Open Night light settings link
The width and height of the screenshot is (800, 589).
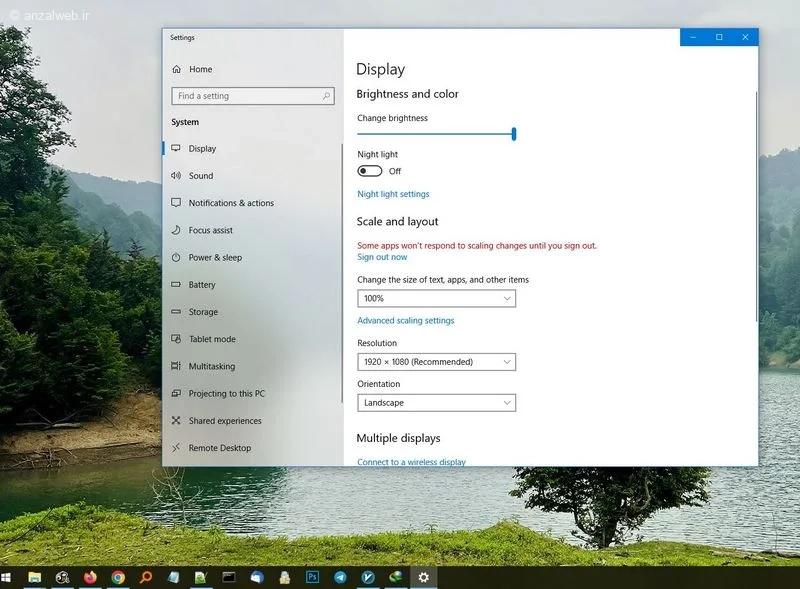(x=393, y=194)
